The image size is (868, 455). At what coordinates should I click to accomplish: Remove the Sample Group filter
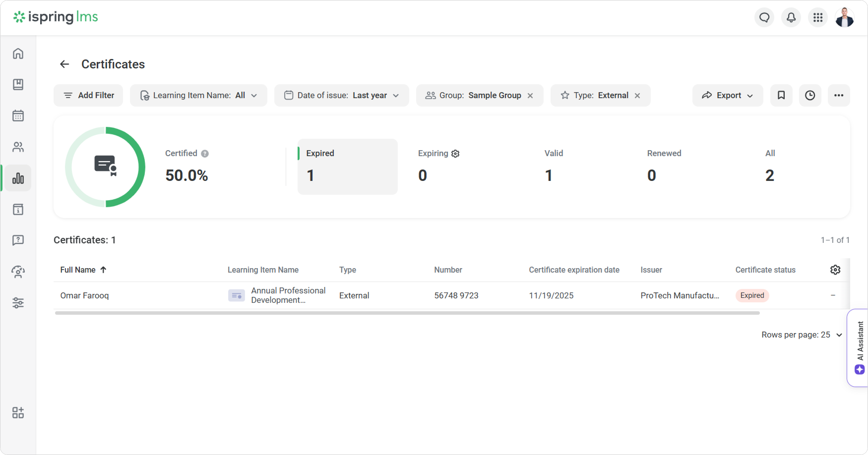click(x=530, y=96)
